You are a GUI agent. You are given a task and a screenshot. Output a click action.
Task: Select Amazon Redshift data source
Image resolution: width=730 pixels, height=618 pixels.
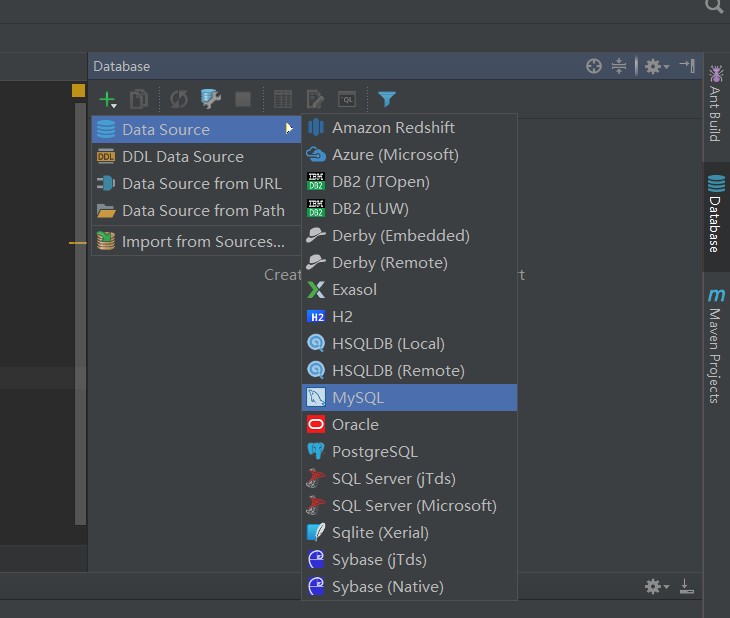pyautogui.click(x=409, y=128)
